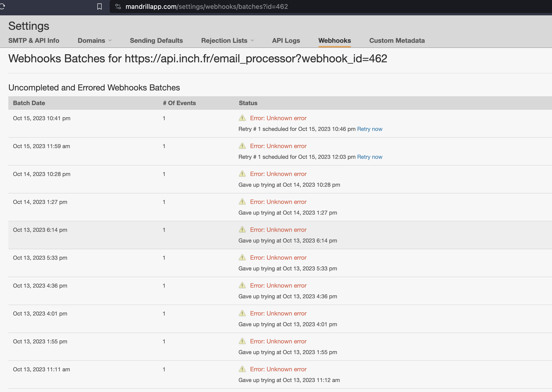Expand the Rejection Lists dropdown arrow
This screenshot has height=392, width=552.
click(252, 40)
